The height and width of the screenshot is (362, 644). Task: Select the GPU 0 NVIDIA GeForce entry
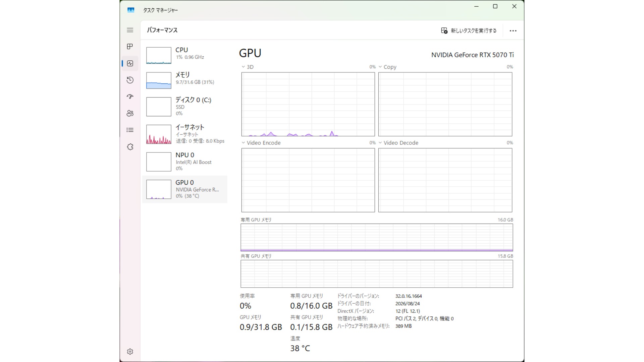click(184, 189)
